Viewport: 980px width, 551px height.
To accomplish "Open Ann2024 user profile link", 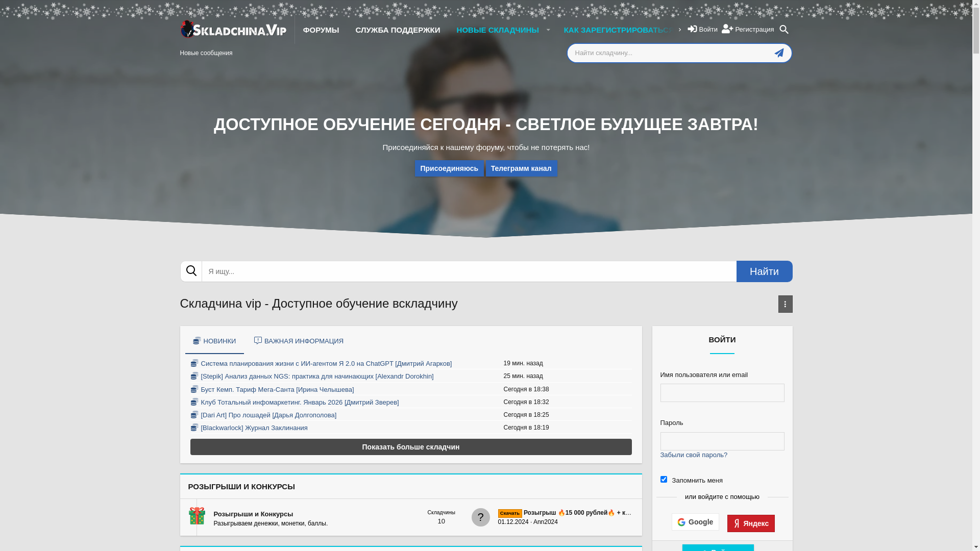I will (546, 522).
